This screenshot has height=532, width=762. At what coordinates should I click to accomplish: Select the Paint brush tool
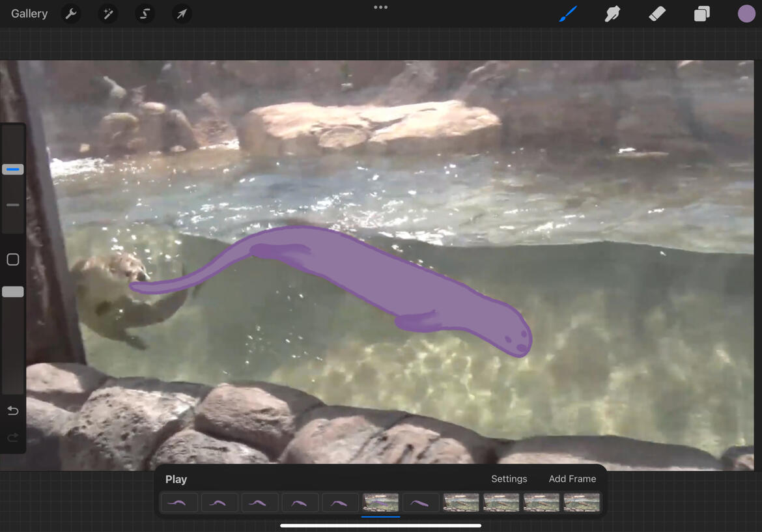click(x=568, y=14)
